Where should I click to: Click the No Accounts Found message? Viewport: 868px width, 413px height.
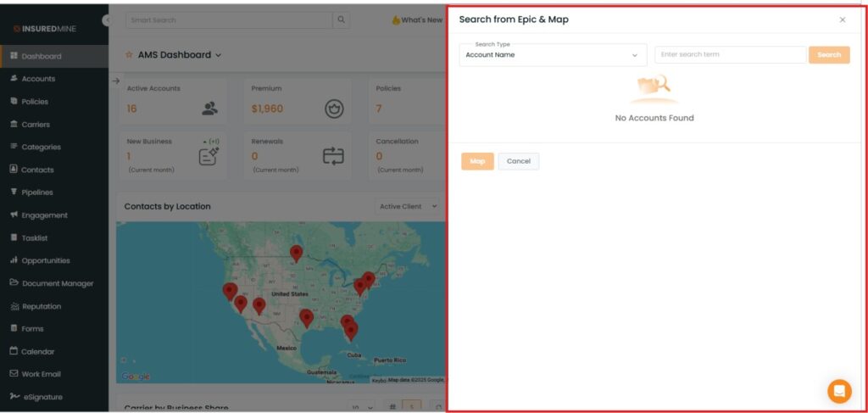[x=654, y=118]
